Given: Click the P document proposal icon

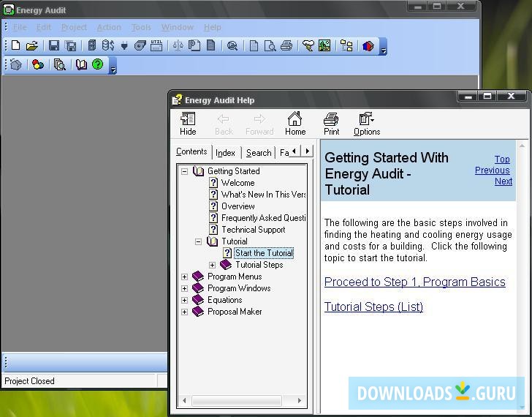Looking at the screenshot, I should click(x=194, y=45).
